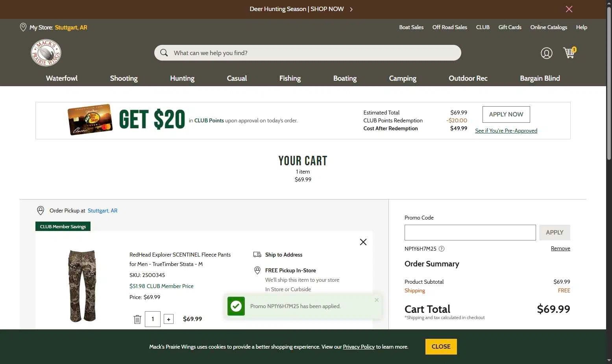Open Stuttgart, AR pickup location link
This screenshot has width=612, height=364.
click(103, 211)
